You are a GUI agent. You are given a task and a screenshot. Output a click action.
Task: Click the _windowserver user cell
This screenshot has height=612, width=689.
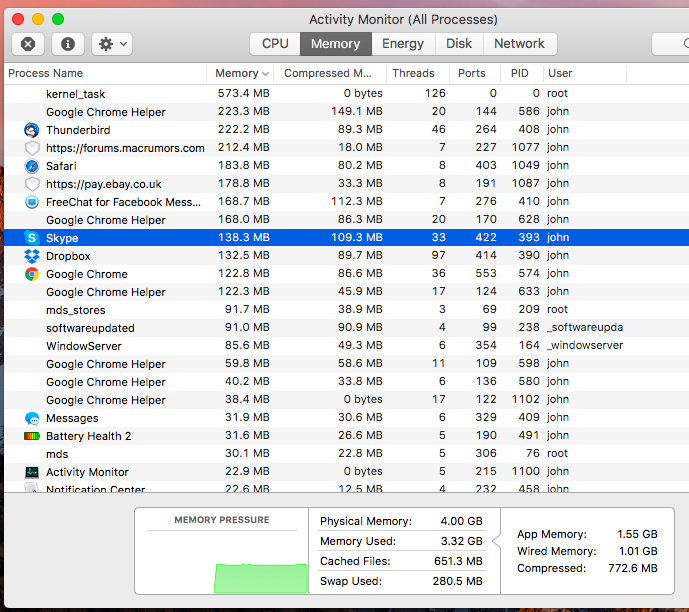click(585, 346)
